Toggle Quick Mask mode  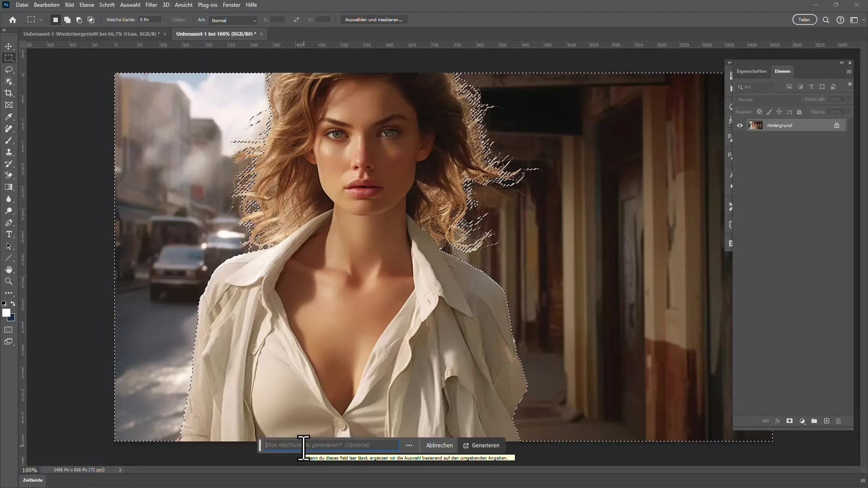coord(9,330)
